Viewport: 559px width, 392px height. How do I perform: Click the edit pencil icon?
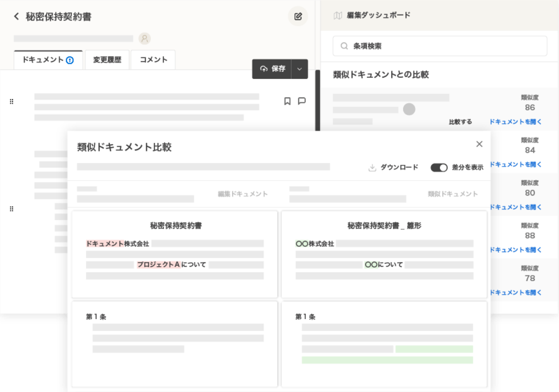[298, 16]
